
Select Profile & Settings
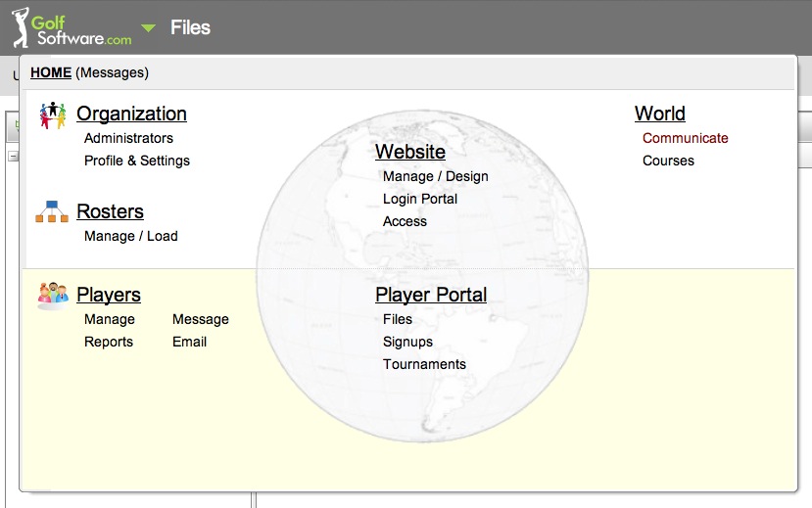pyautogui.click(x=137, y=161)
